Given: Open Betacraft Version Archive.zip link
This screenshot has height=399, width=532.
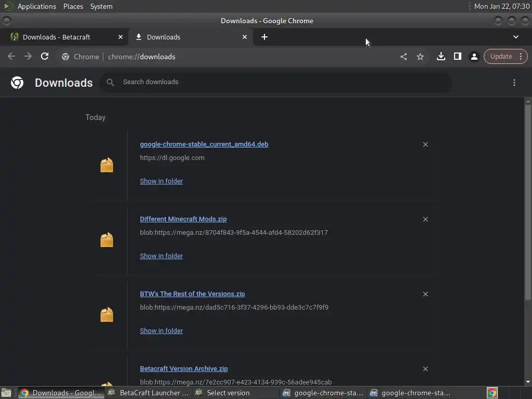Looking at the screenshot, I should pyautogui.click(x=183, y=369).
